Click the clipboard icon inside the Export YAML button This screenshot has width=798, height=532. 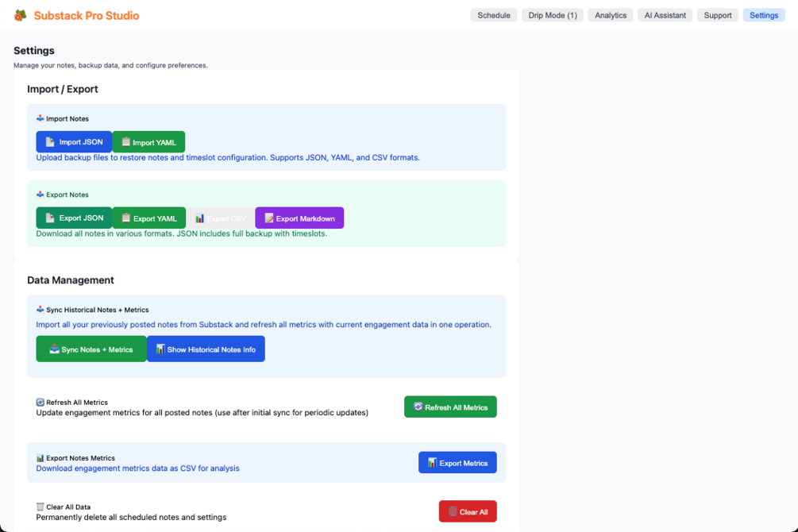(x=125, y=218)
